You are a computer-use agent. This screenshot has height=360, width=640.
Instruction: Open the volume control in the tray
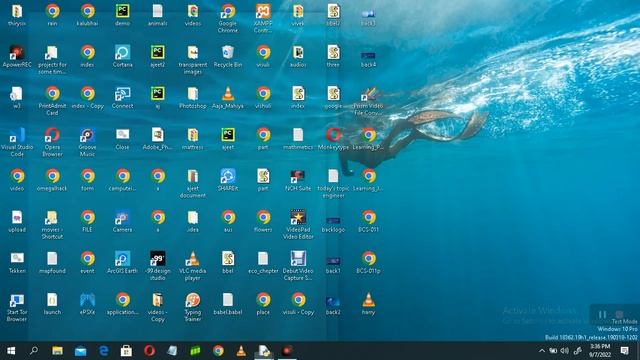[564, 351]
